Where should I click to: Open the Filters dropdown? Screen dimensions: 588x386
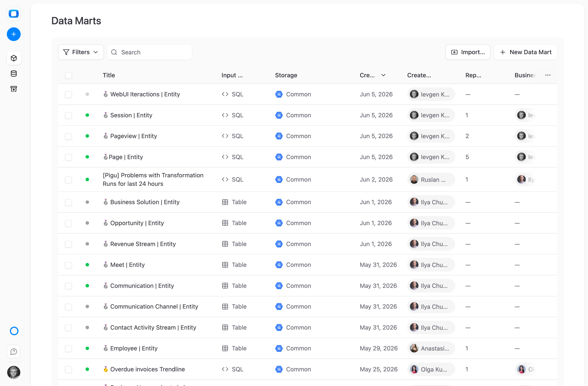coord(81,52)
